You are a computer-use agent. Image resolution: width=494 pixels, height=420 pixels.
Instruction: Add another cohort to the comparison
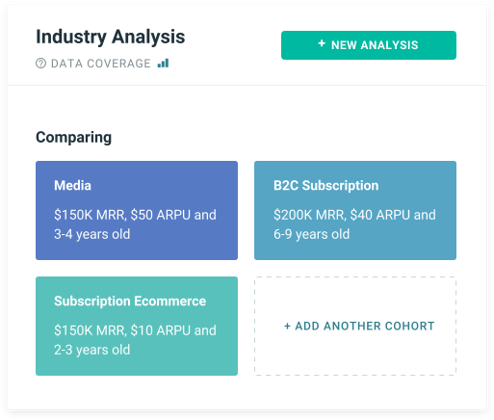tap(355, 326)
